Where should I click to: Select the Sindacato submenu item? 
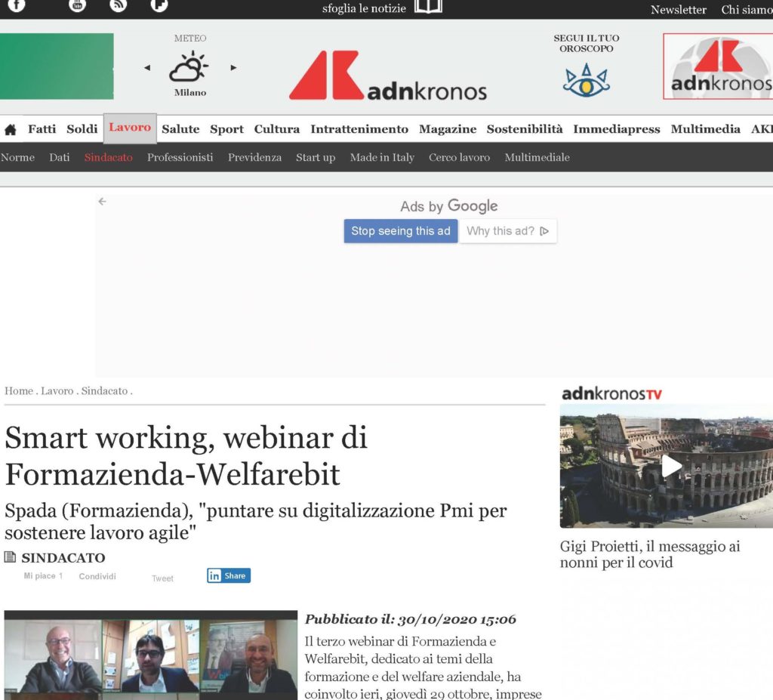(109, 157)
